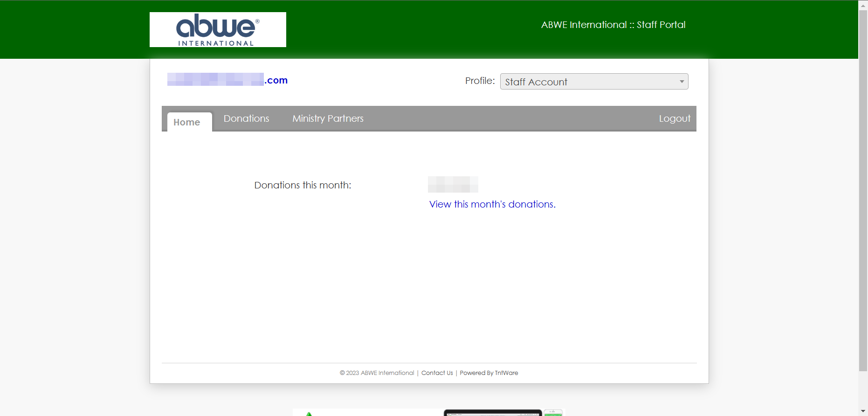Click the © 2023 ABWE International text

coord(377,373)
